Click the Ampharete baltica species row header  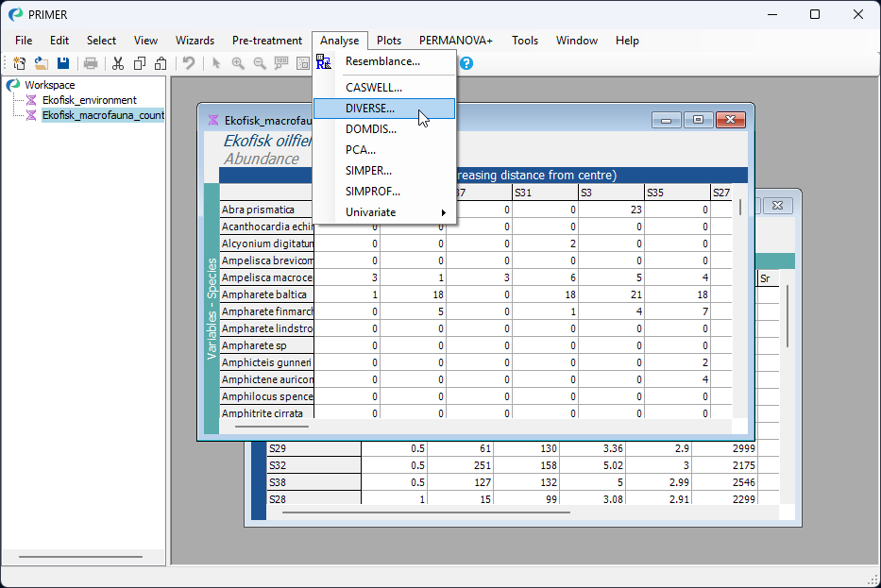[x=265, y=294]
